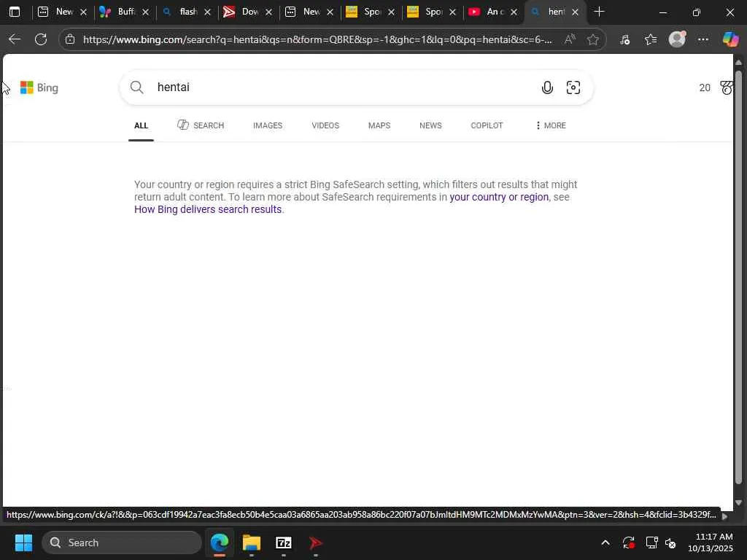
Task: View site information lock icon
Action: pyautogui.click(x=70, y=39)
